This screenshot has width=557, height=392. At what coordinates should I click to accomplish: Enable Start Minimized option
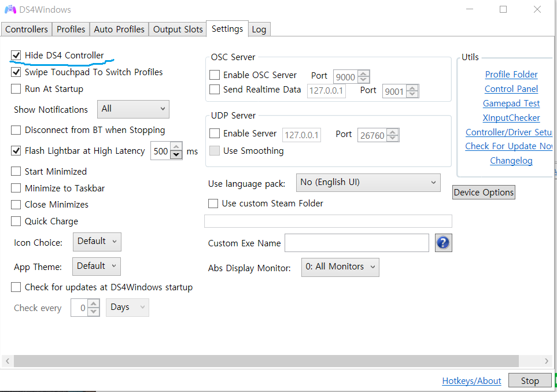point(16,172)
